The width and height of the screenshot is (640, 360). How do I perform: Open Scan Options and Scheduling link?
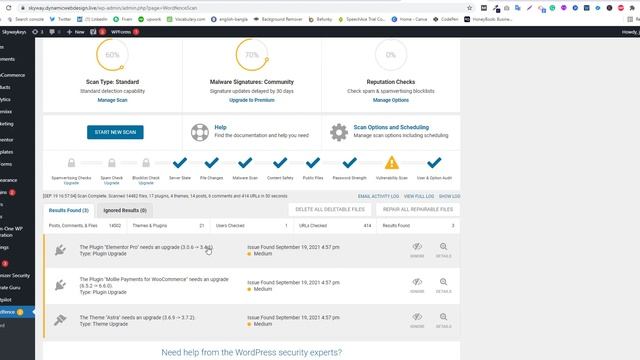click(391, 127)
